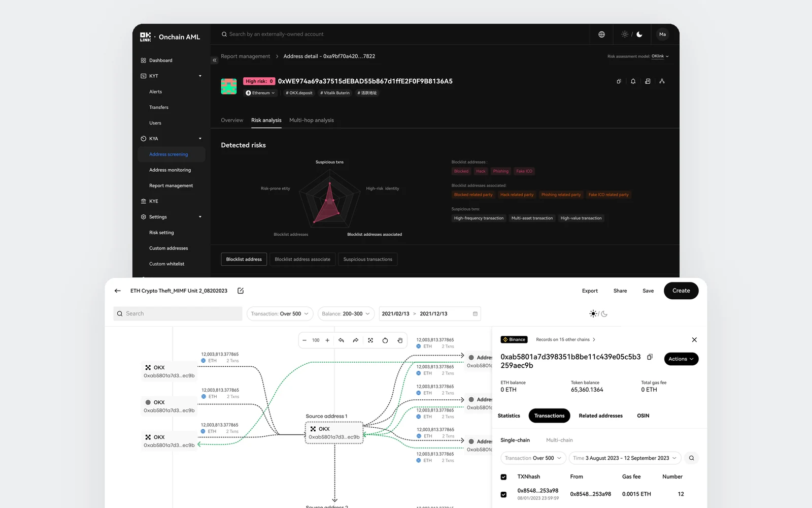
Task: Open the Statistics tab
Action: pyautogui.click(x=509, y=416)
